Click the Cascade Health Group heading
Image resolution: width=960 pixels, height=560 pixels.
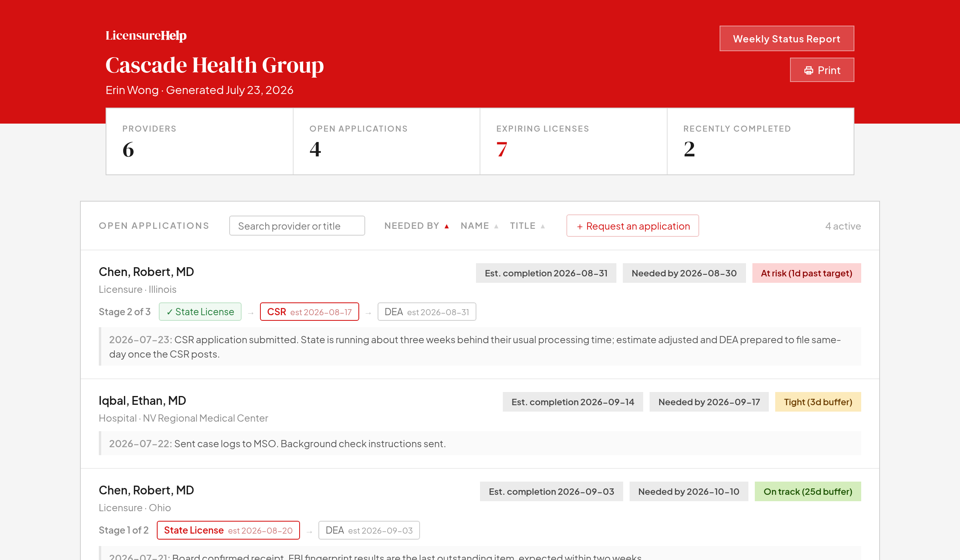point(215,65)
